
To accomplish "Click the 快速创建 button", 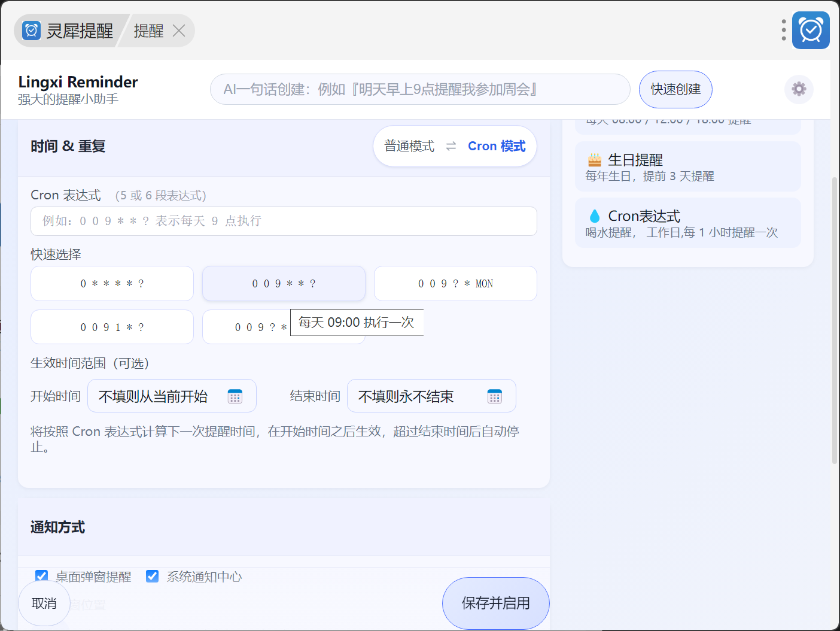I will [x=675, y=89].
